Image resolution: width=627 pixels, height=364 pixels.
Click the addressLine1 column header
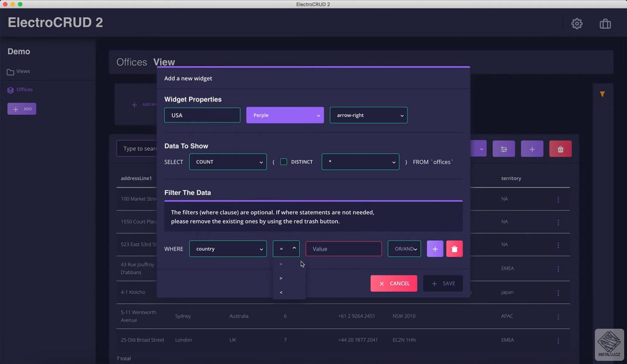click(136, 178)
